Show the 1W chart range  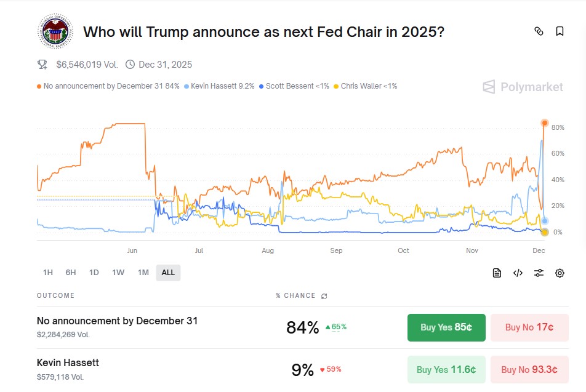coord(118,273)
